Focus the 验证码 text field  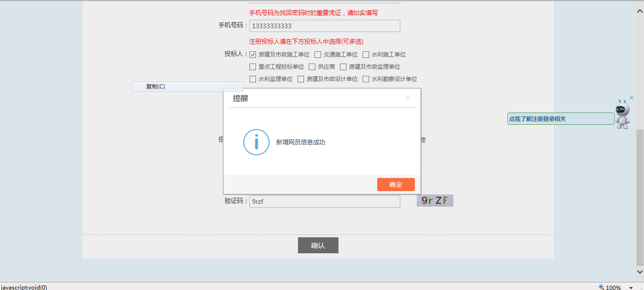point(324,201)
